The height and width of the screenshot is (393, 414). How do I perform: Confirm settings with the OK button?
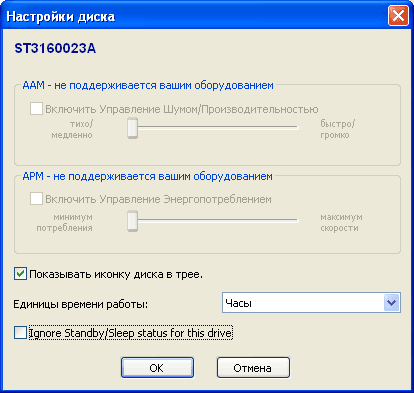157,368
